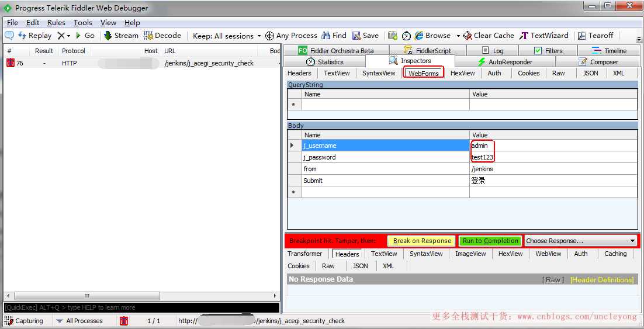This screenshot has height=329, width=644.
Task: Open Find sessions tool
Action: (334, 36)
